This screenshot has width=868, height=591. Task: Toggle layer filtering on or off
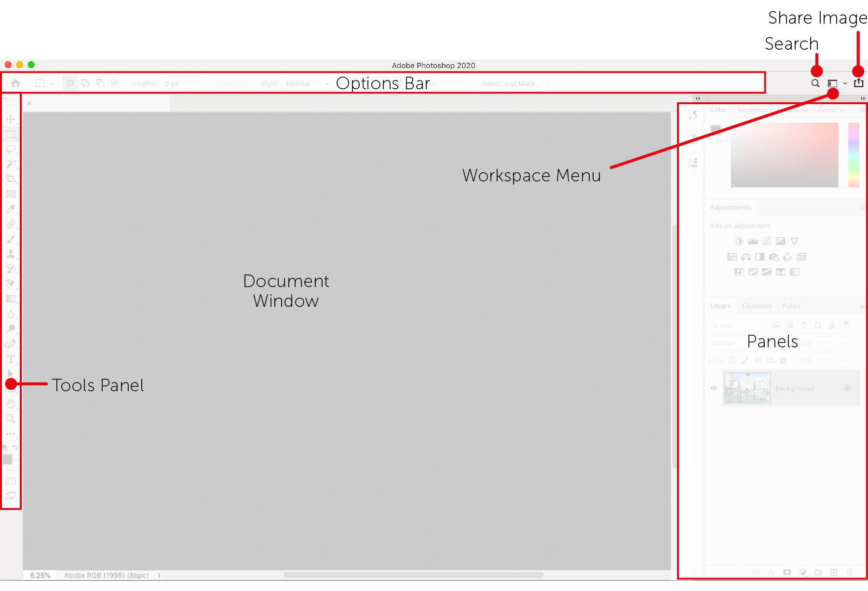pos(846,323)
